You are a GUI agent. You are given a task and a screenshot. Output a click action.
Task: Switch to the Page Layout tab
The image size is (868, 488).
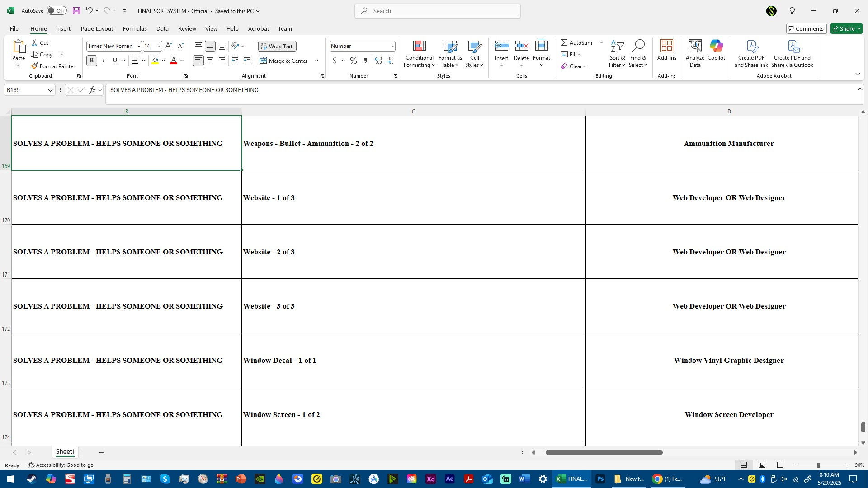97,28
